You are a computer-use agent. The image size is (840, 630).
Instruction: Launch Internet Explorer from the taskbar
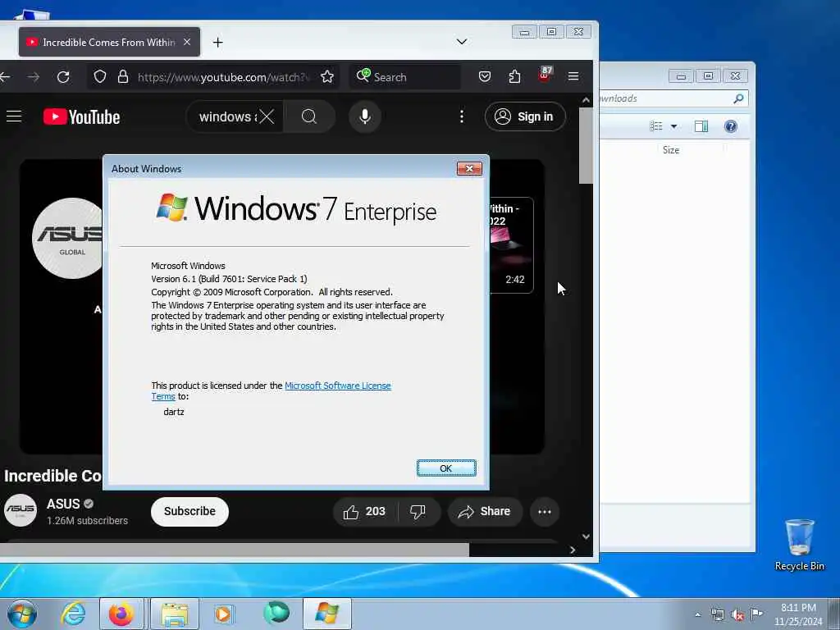(73, 614)
